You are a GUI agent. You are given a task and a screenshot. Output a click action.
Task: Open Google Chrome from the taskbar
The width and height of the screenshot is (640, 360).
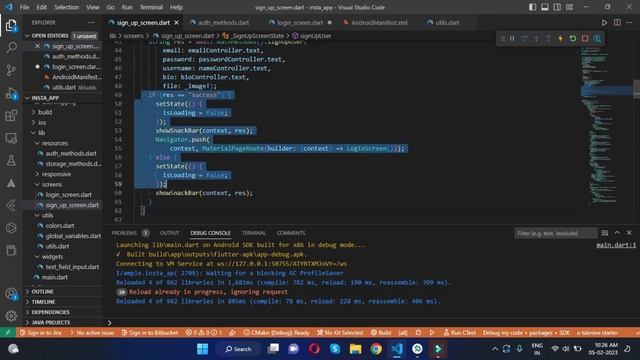pos(376,349)
